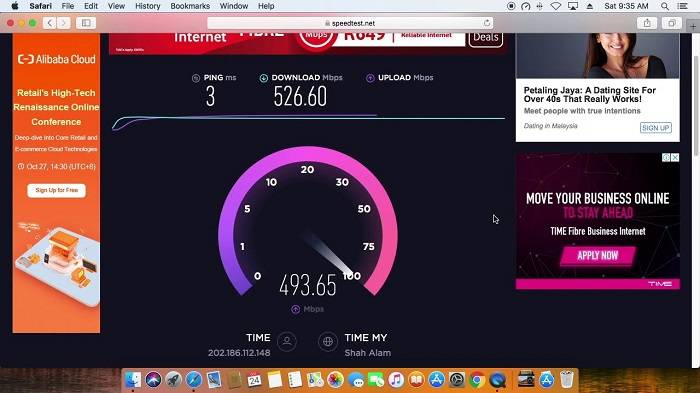Click the 526.60 download result value
The width and height of the screenshot is (700, 393).
tap(300, 96)
